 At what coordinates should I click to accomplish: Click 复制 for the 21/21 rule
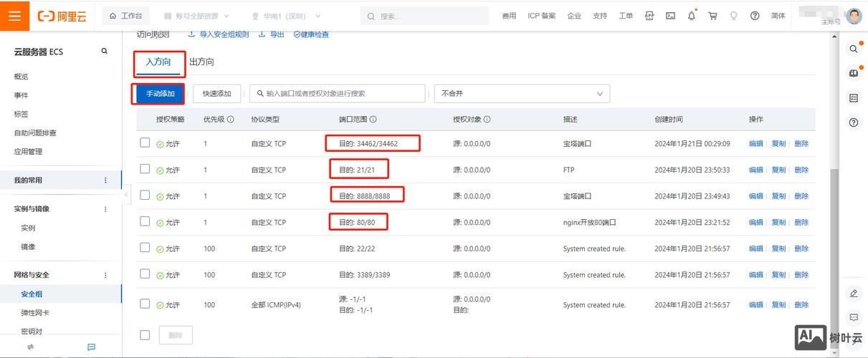click(x=778, y=170)
